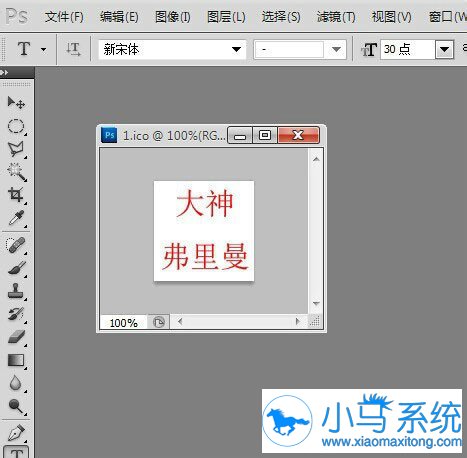Viewport: 467px width, 458px height.
Task: Click the vertical scrollbar down arrow
Action: coord(316,303)
